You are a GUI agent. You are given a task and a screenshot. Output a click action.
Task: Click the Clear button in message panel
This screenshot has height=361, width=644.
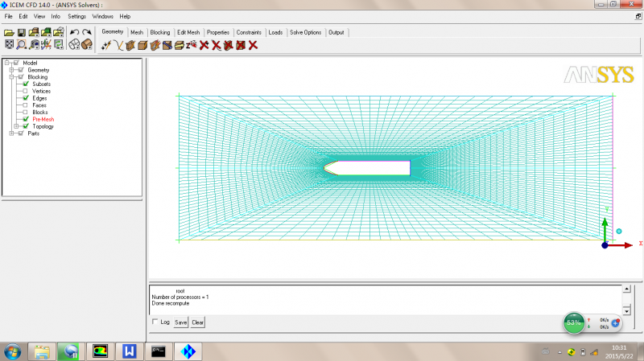click(x=197, y=322)
